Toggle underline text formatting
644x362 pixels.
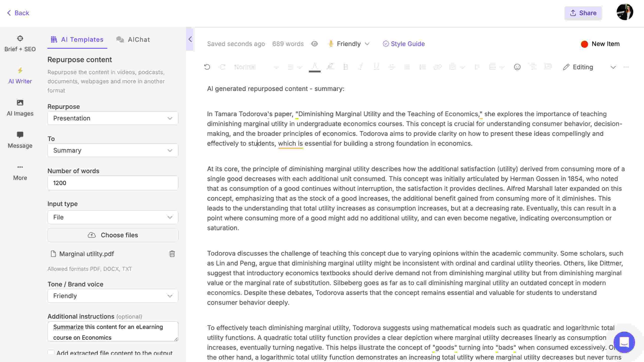coord(375,67)
